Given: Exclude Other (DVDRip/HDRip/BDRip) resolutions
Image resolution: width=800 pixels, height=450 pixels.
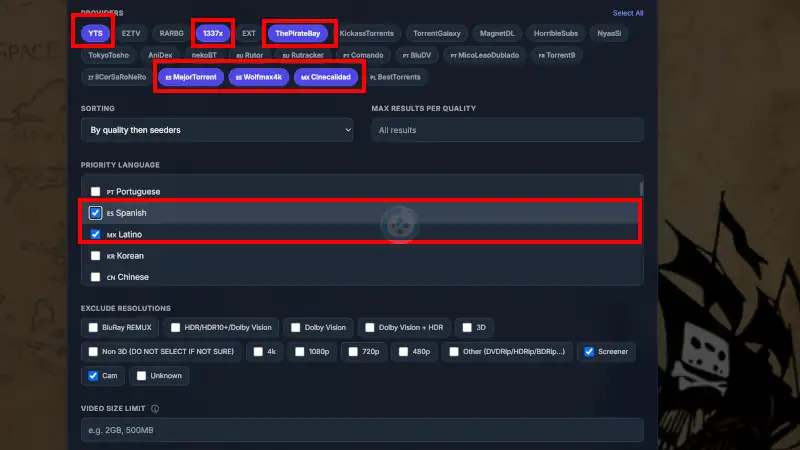Looking at the screenshot, I should [x=454, y=352].
